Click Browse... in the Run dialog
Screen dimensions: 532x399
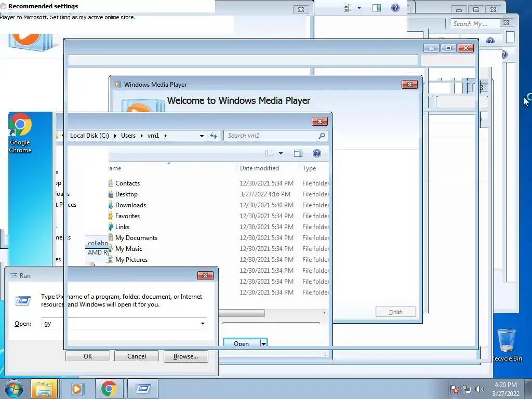click(185, 356)
